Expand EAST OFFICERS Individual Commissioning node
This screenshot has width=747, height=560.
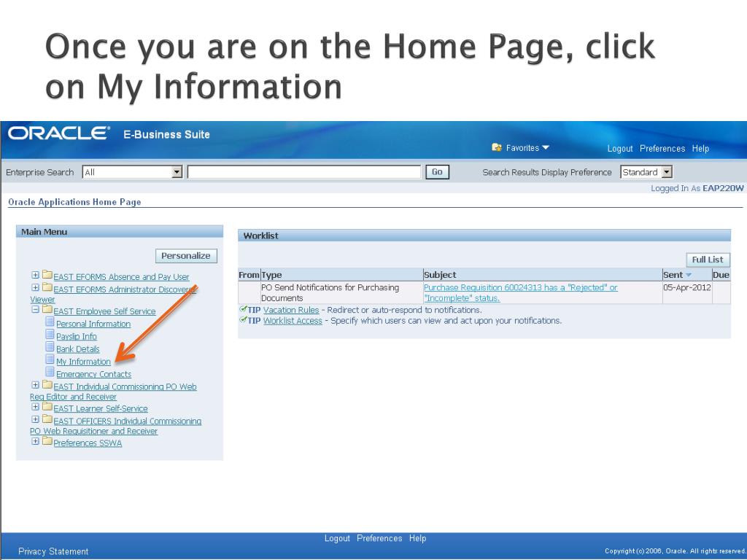pyautogui.click(x=35, y=419)
